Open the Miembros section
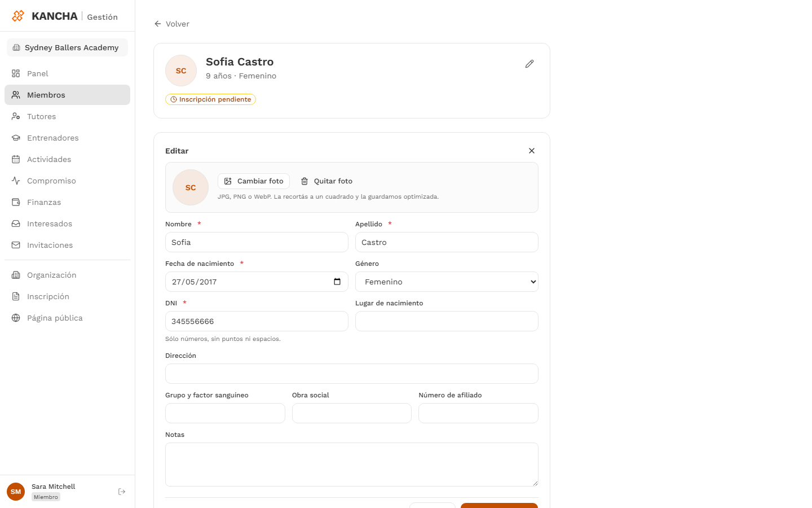 (67, 95)
